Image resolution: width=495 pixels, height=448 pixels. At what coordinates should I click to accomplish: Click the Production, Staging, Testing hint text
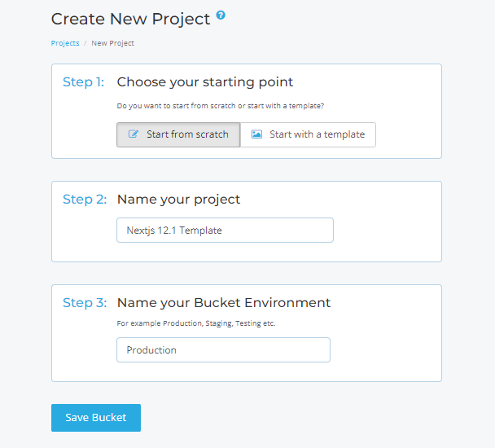click(196, 323)
